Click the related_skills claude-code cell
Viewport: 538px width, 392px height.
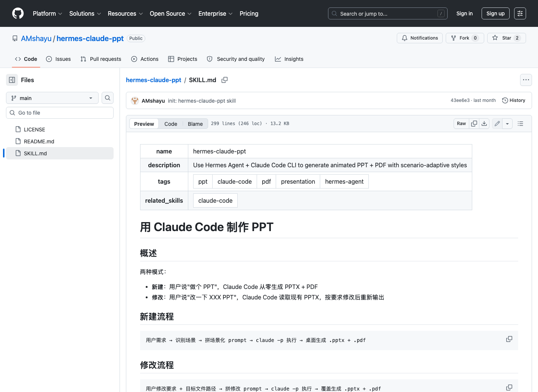pyautogui.click(x=215, y=200)
